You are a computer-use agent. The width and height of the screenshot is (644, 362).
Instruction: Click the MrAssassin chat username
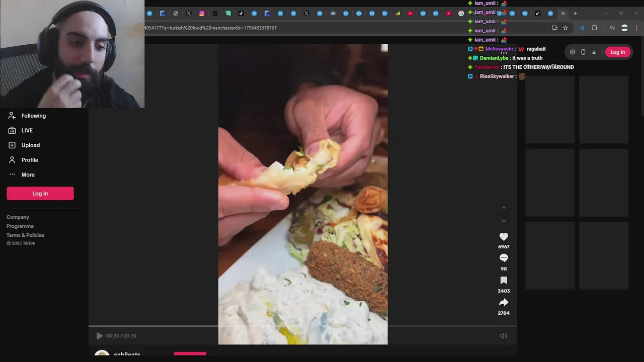tap(499, 49)
